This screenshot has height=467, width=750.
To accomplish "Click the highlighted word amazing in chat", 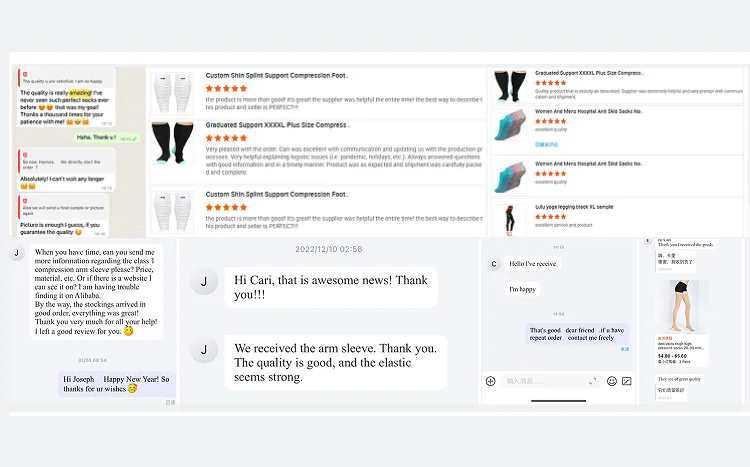I will pyautogui.click(x=80, y=93).
